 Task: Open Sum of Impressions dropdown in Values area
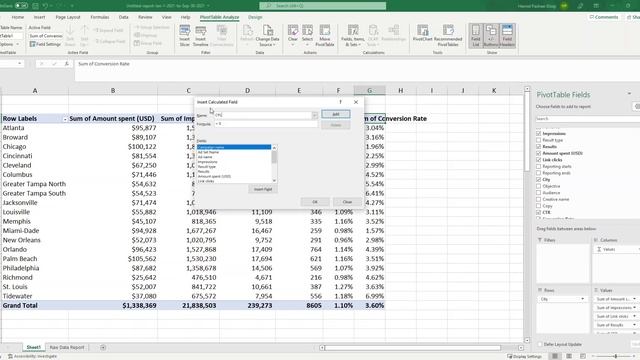click(x=634, y=308)
